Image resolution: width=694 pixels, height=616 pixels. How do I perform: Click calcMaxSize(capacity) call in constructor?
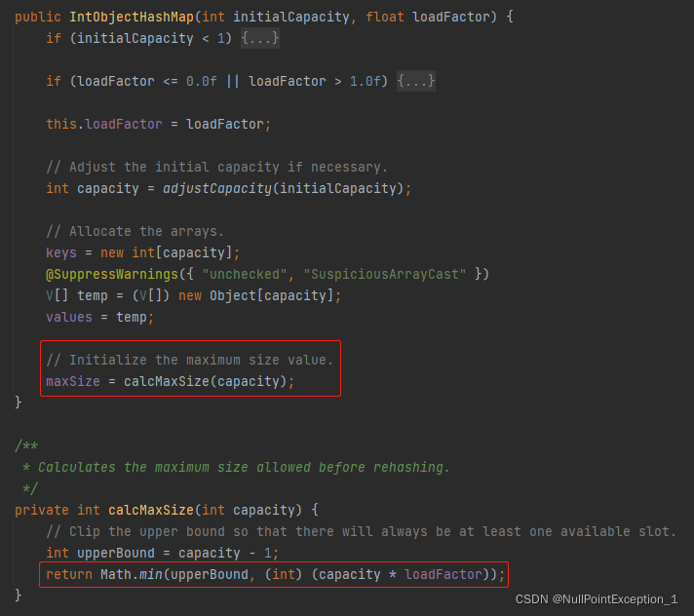pos(205,381)
